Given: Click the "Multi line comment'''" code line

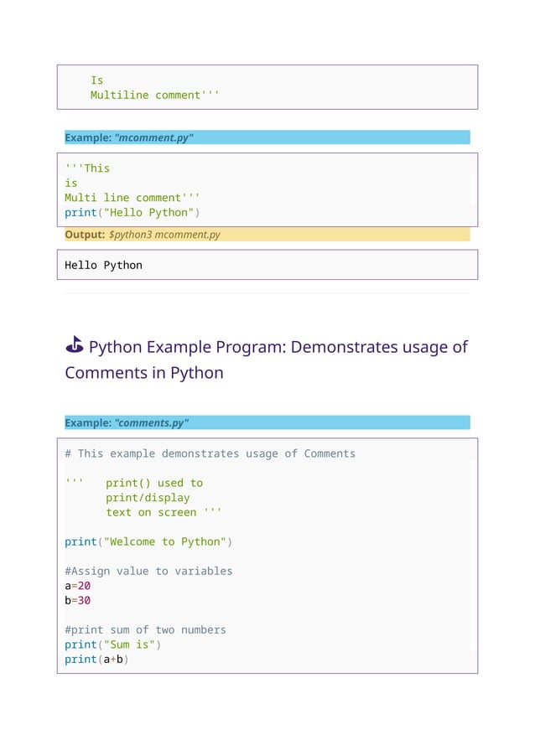Looking at the screenshot, I should click(132, 198).
